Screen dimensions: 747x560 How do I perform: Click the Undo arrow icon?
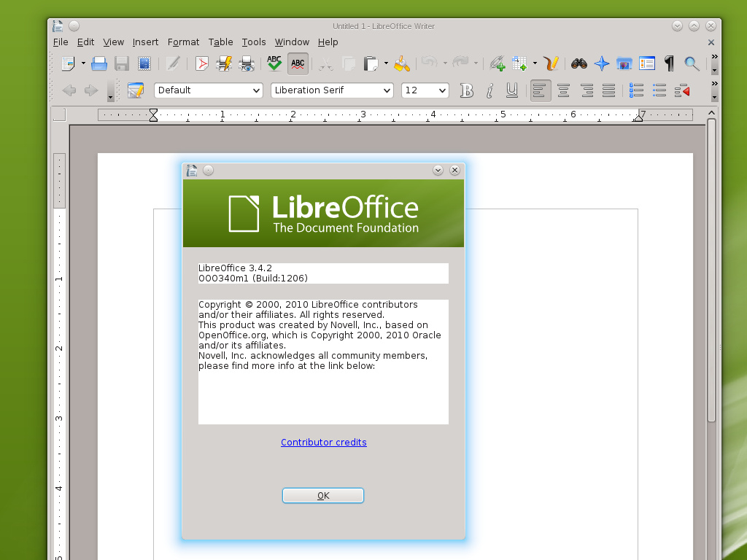point(430,63)
